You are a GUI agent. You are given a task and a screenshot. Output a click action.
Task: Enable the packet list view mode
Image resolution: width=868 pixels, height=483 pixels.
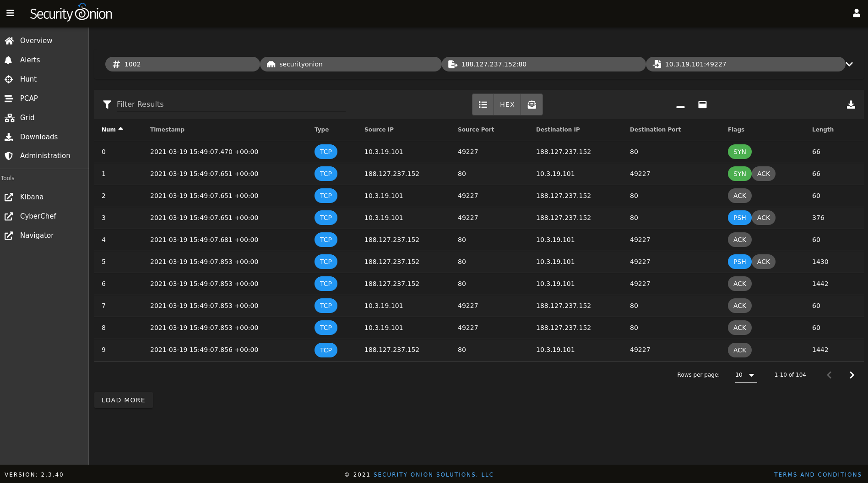point(483,104)
